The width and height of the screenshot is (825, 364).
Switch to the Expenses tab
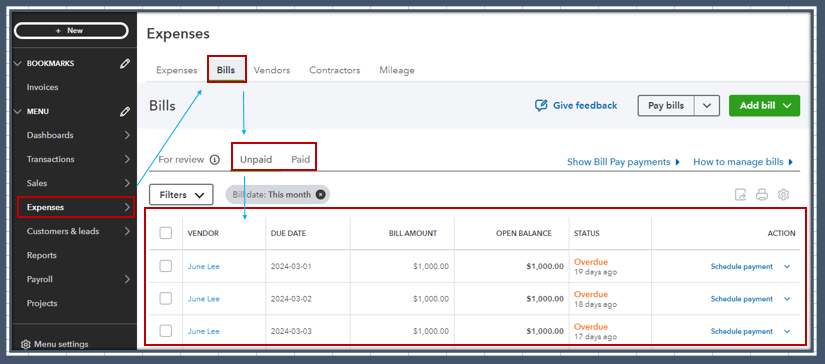point(177,70)
